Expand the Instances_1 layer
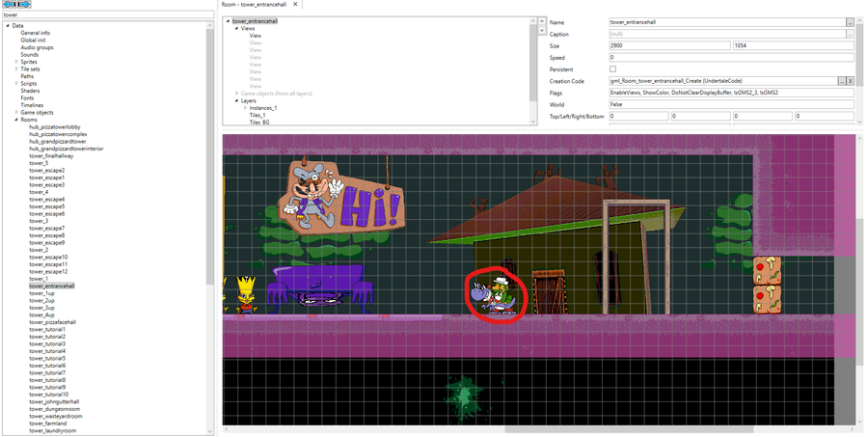This screenshot has width=868, height=437. point(246,108)
